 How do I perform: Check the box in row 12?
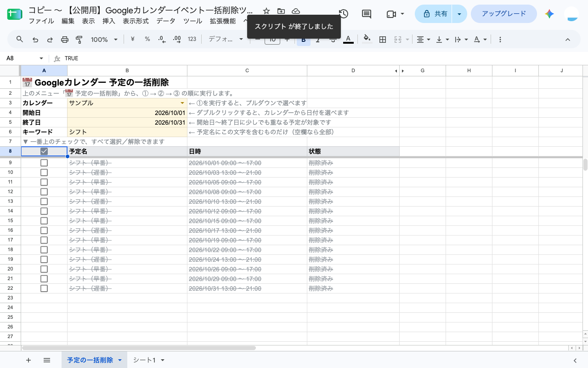click(44, 192)
